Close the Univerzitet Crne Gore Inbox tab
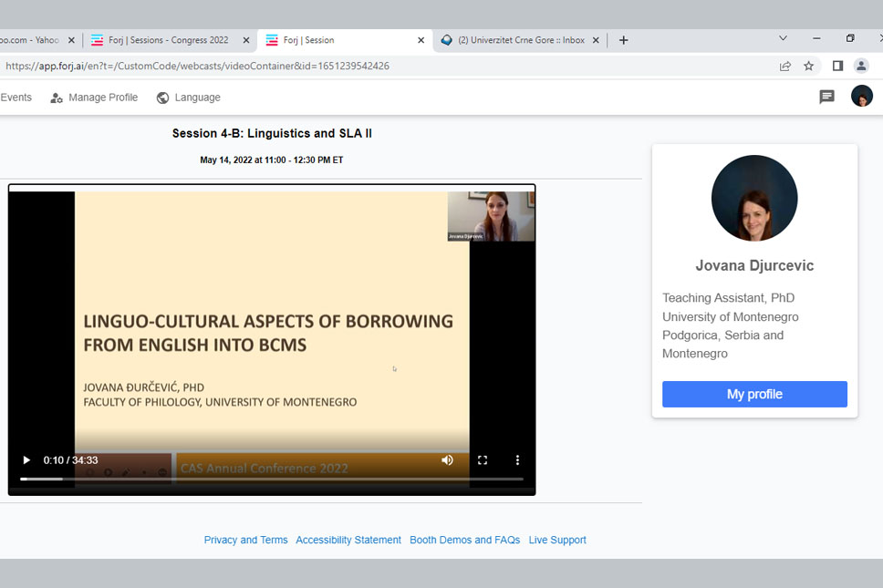 tap(596, 40)
